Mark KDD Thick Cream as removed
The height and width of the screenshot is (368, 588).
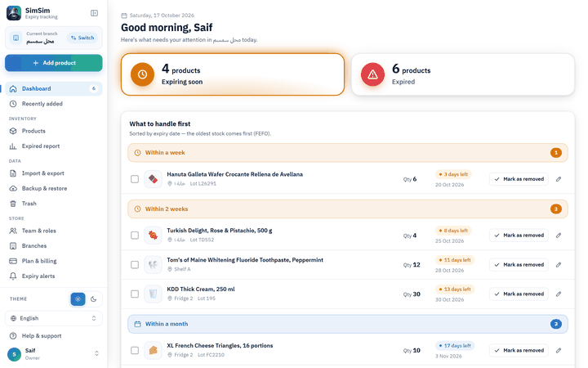click(x=519, y=294)
